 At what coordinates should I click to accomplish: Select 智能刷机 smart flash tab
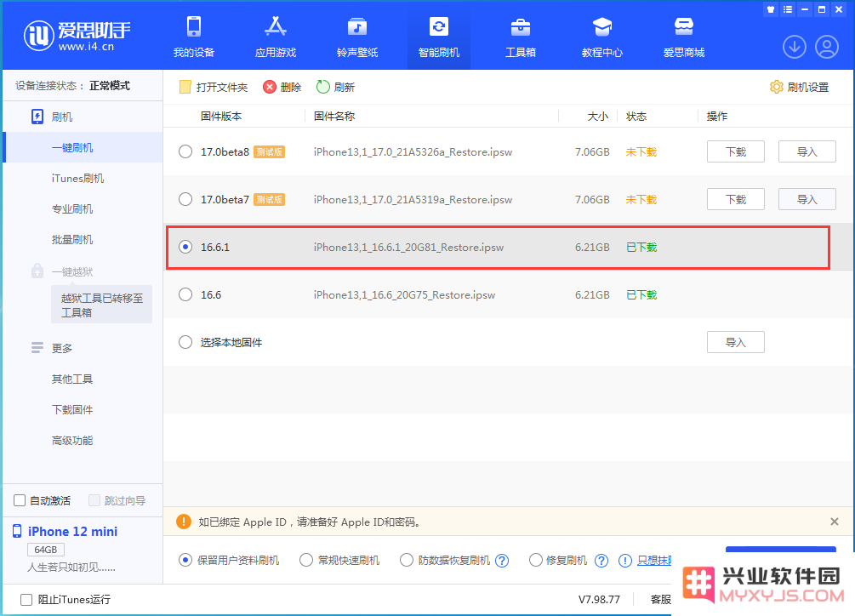pos(439,37)
